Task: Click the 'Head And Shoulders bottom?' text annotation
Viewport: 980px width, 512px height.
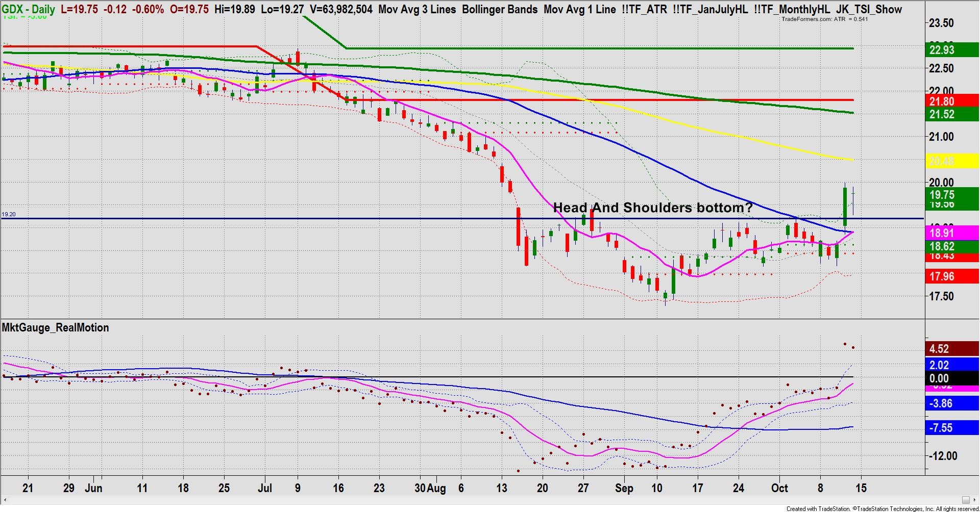Action: (x=652, y=208)
